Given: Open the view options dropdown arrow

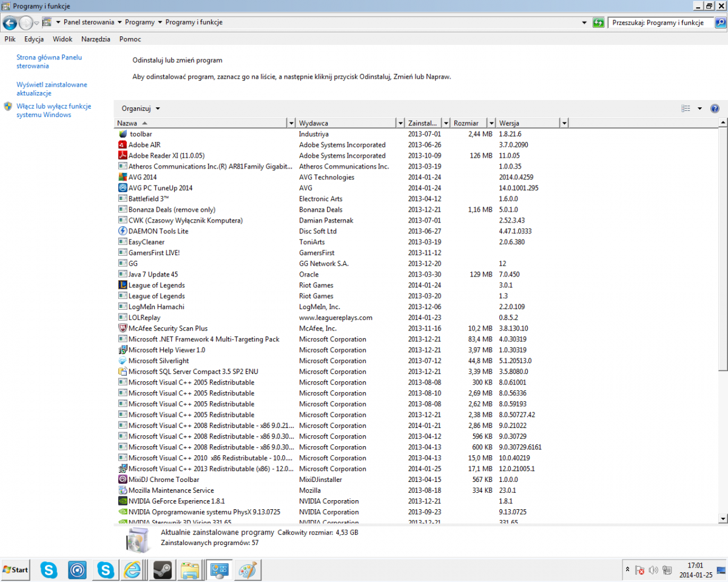Looking at the screenshot, I should coord(699,109).
